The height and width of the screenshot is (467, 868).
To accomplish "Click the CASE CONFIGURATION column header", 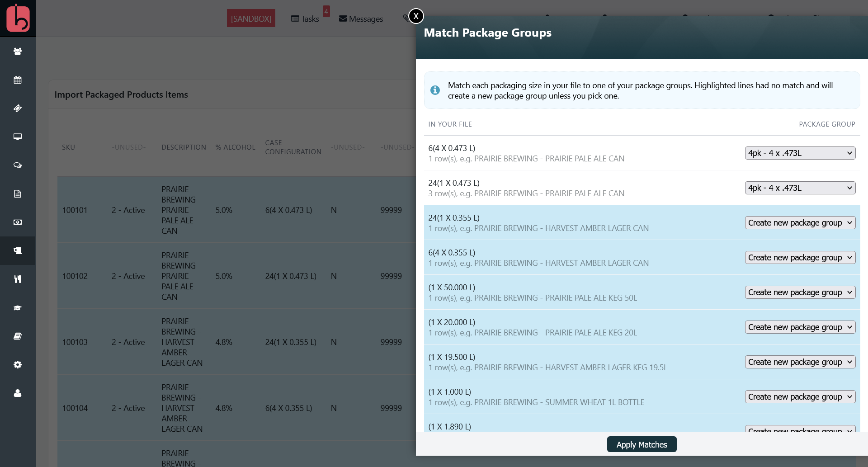I will [293, 147].
